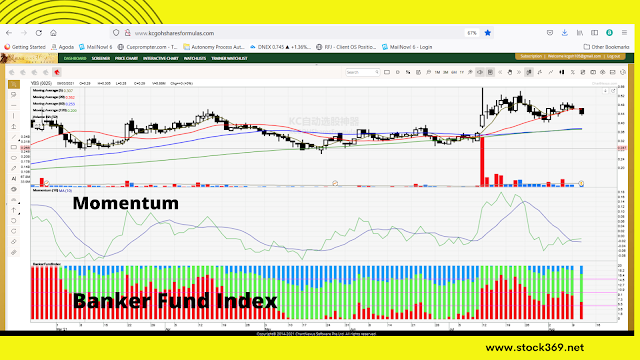640x360 pixels.
Task: Click the percent scale icon in toolbar
Action: (x=572, y=72)
